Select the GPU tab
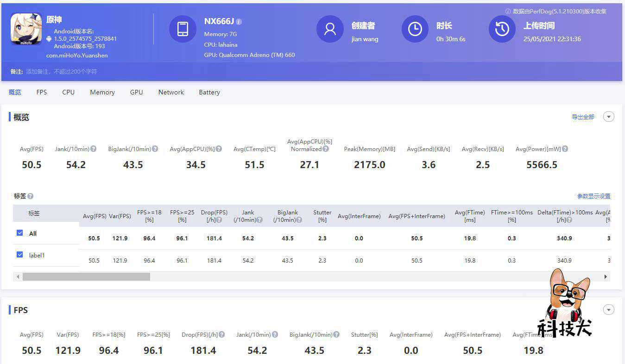The width and height of the screenshot is (625, 364). tap(136, 92)
